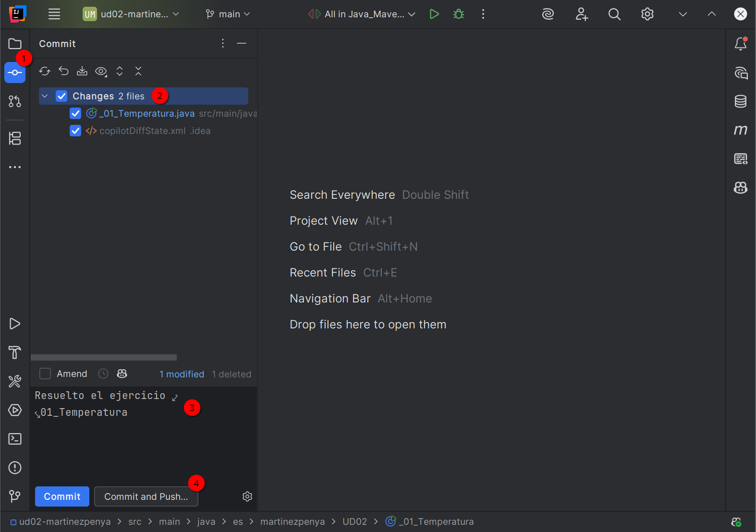Click into the commit message field
This screenshot has height=532, width=756.
(x=144, y=434)
